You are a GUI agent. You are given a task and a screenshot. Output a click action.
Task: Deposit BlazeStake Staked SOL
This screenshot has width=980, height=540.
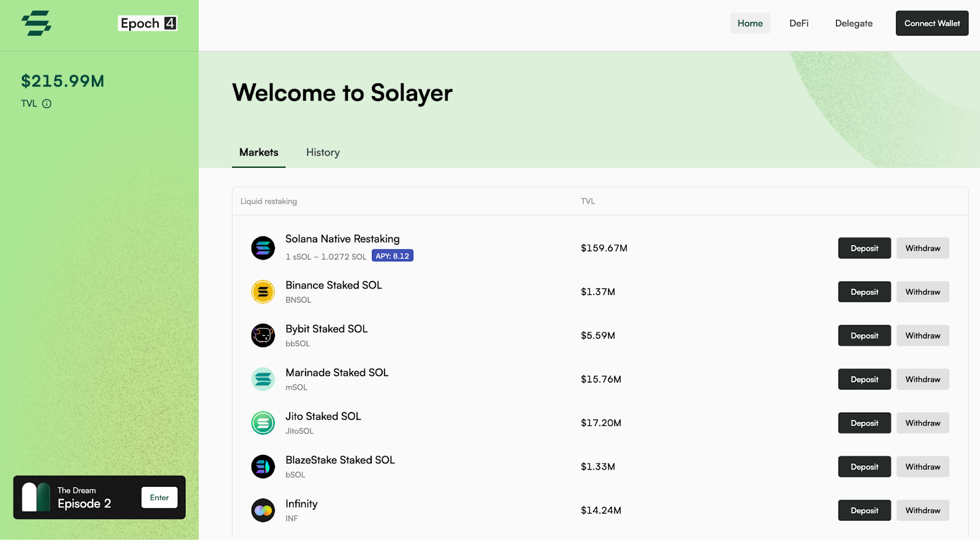pyautogui.click(x=864, y=467)
